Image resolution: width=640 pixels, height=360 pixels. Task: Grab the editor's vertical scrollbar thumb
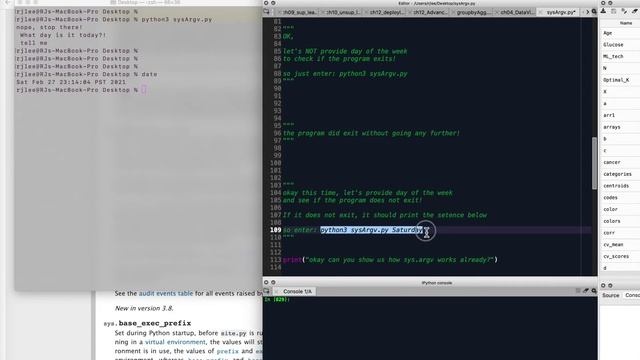(x=594, y=163)
